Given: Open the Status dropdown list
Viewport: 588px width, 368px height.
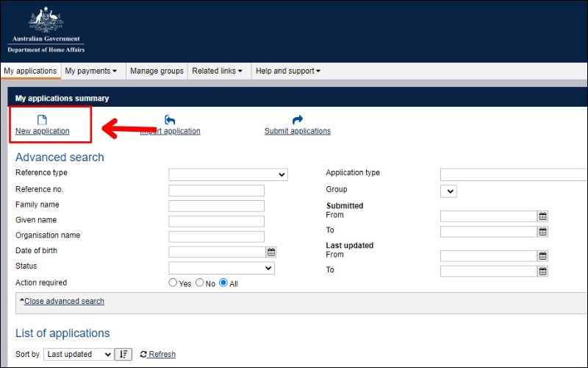Looking at the screenshot, I should coord(221,268).
